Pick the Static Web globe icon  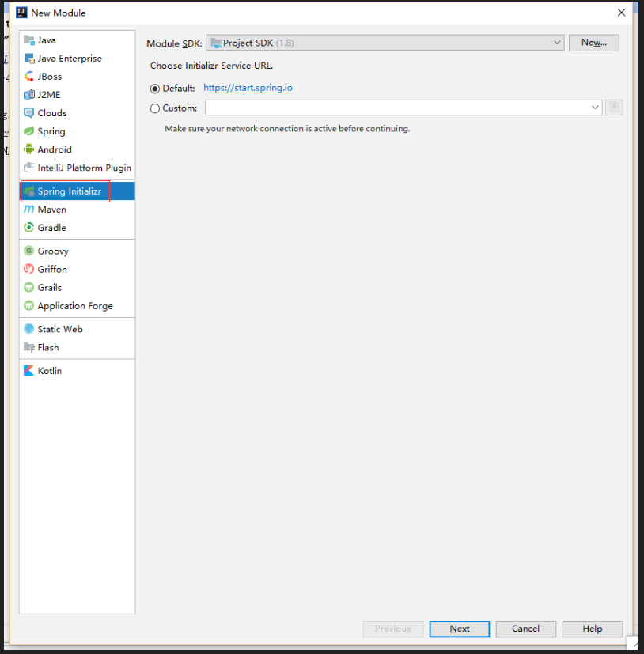coord(28,329)
